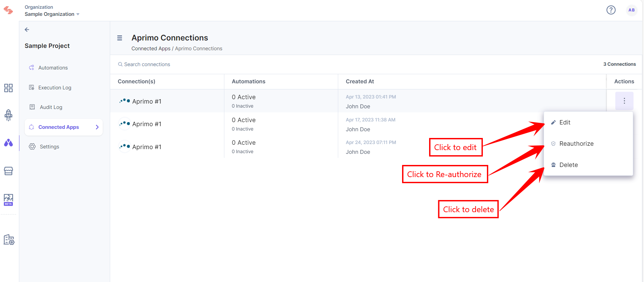Click the red app logo icon
Viewport: 644px width, 282px height.
click(8, 10)
